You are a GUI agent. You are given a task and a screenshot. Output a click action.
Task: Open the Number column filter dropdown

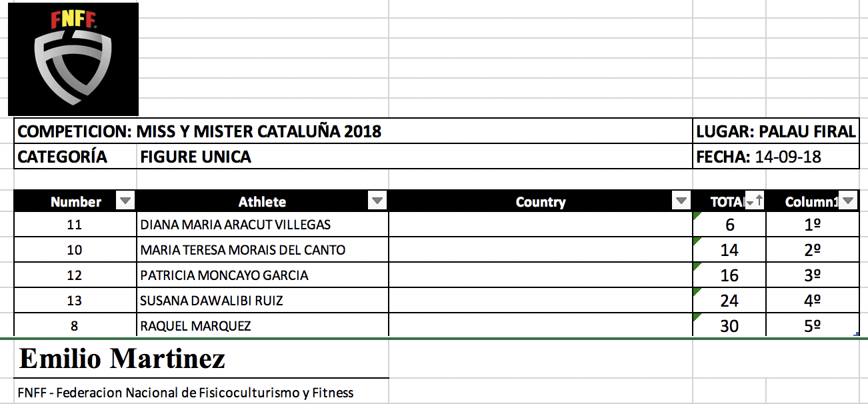(125, 201)
